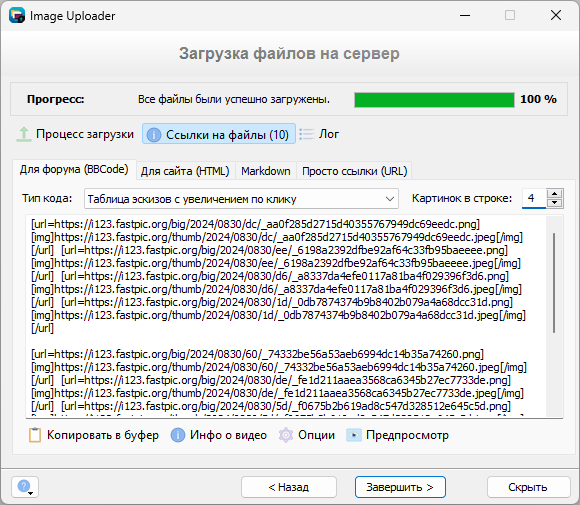Click the Image Uploader app icon

[x=17, y=16]
